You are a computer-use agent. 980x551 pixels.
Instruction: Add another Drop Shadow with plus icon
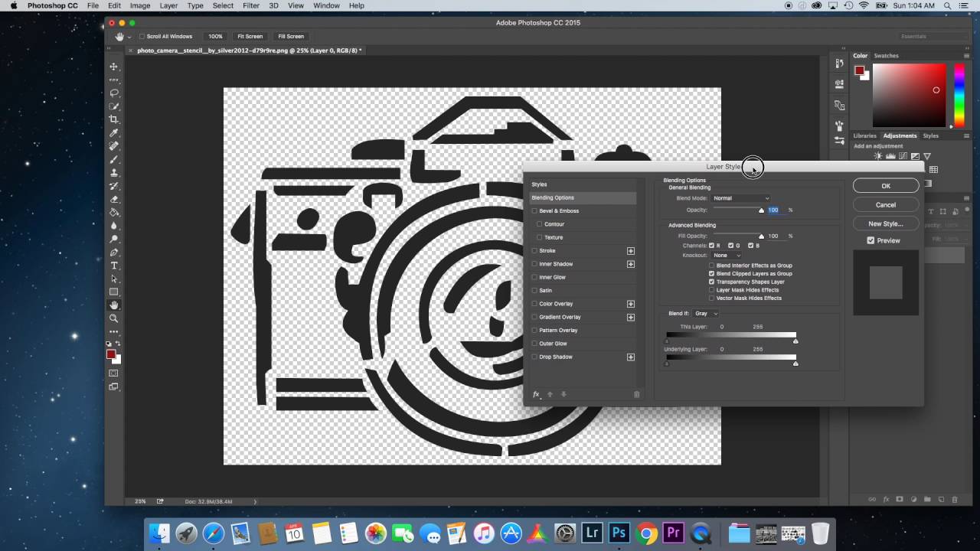[631, 357]
